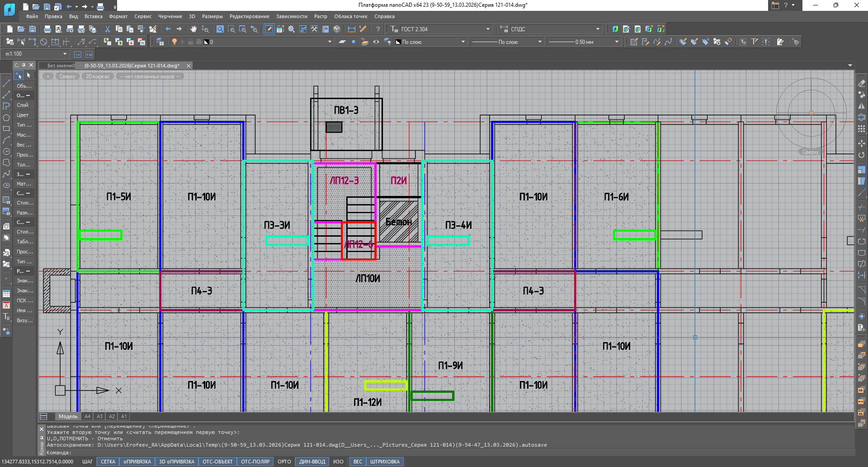Select the Pan hand tool
Image resolution: width=868 pixels, height=467 pixels.
click(x=193, y=29)
